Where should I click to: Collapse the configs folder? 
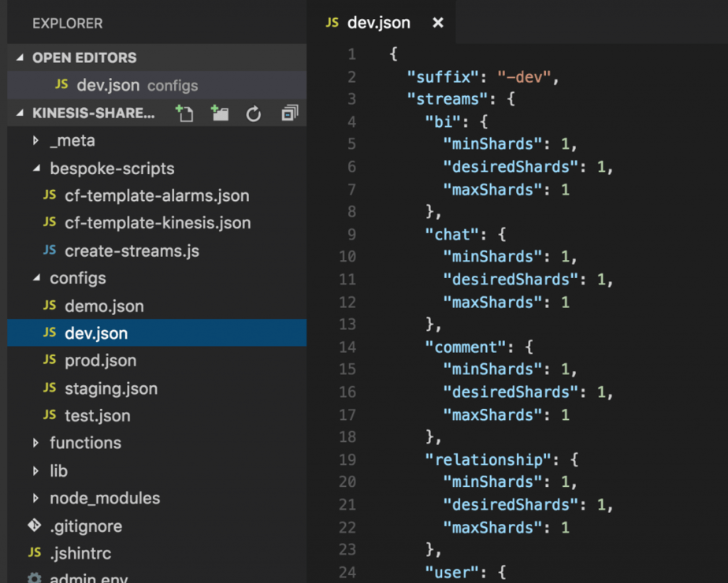(x=36, y=278)
